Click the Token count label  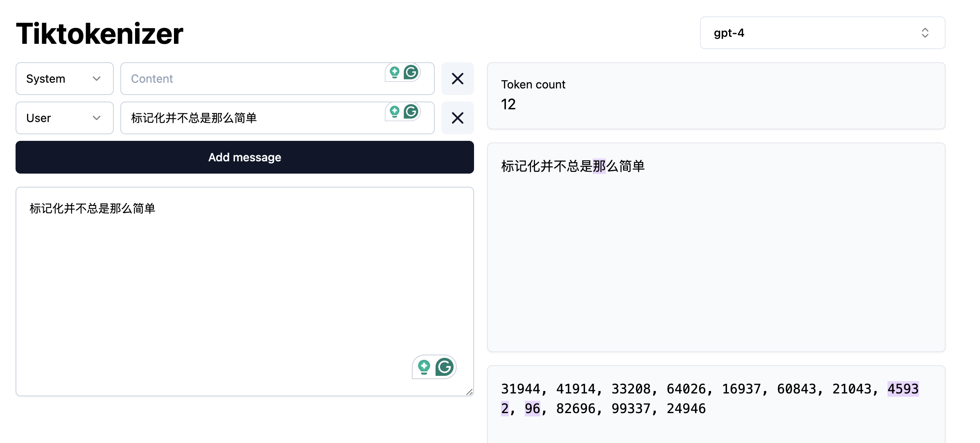click(533, 84)
